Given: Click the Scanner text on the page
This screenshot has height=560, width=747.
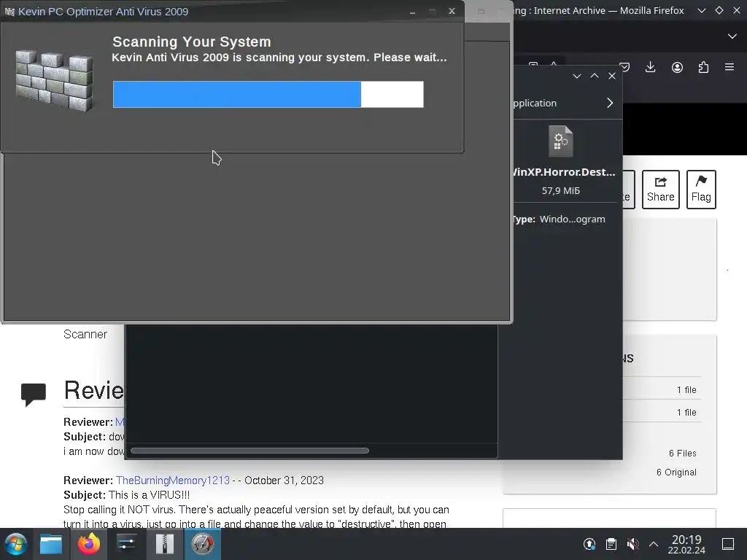Looking at the screenshot, I should click(x=85, y=334).
